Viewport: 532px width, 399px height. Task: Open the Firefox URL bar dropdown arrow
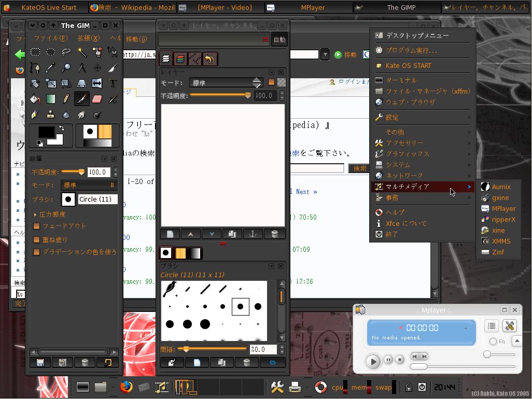pos(325,54)
